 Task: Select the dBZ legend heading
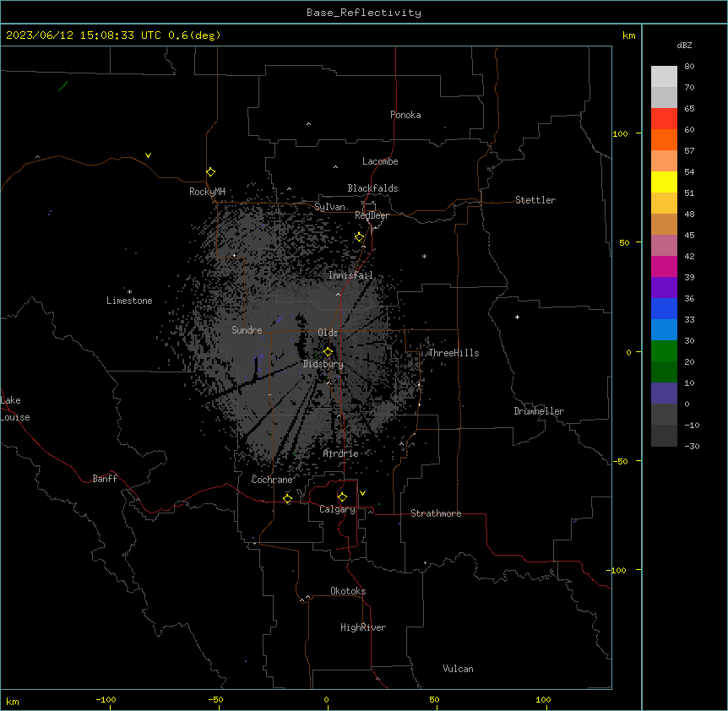[684, 45]
